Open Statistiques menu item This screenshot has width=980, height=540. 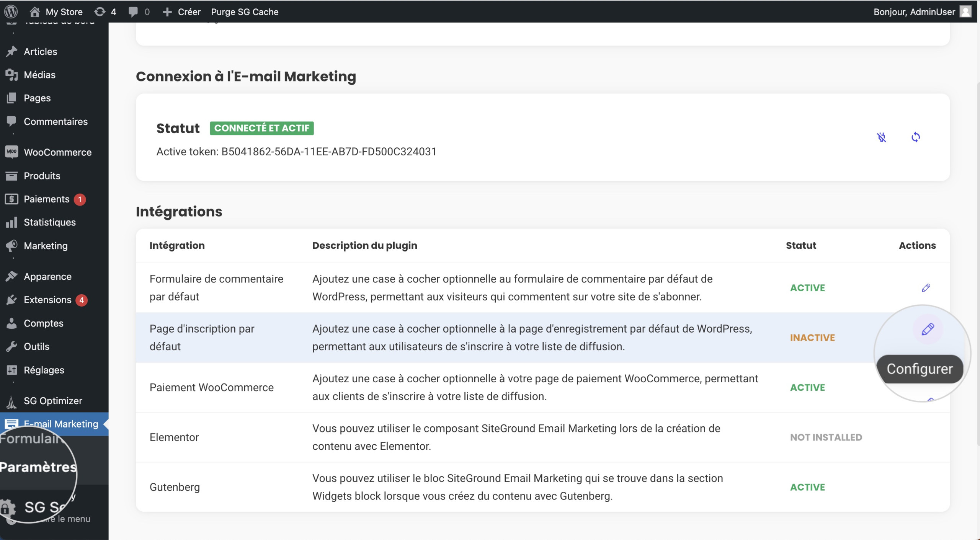50,222
